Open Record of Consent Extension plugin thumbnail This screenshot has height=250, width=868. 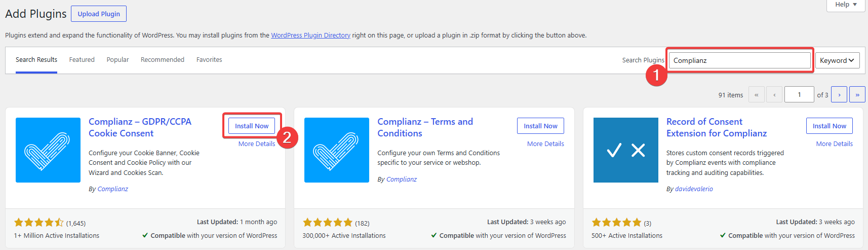tap(626, 150)
